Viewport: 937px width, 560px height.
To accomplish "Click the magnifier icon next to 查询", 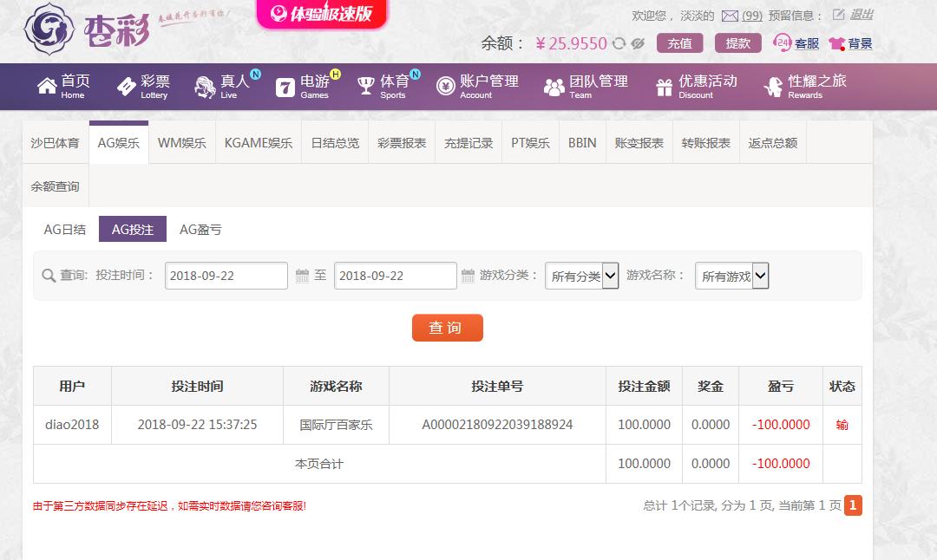I will pos(49,276).
